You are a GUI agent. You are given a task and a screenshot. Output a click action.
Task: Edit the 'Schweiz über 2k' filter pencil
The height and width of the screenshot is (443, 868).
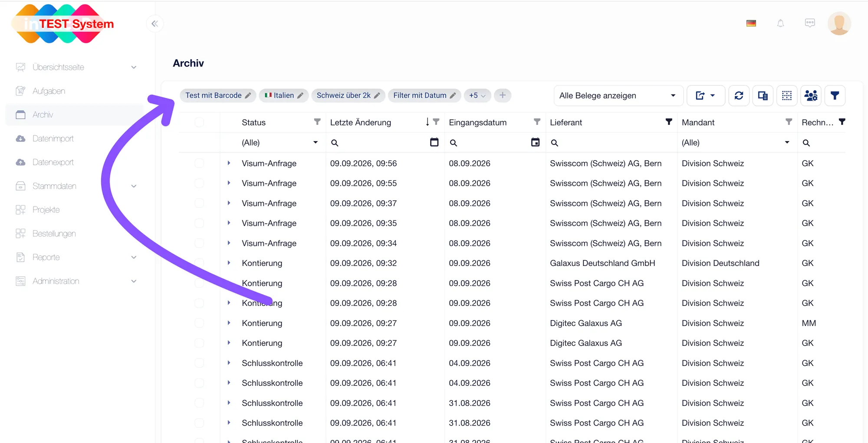point(377,95)
